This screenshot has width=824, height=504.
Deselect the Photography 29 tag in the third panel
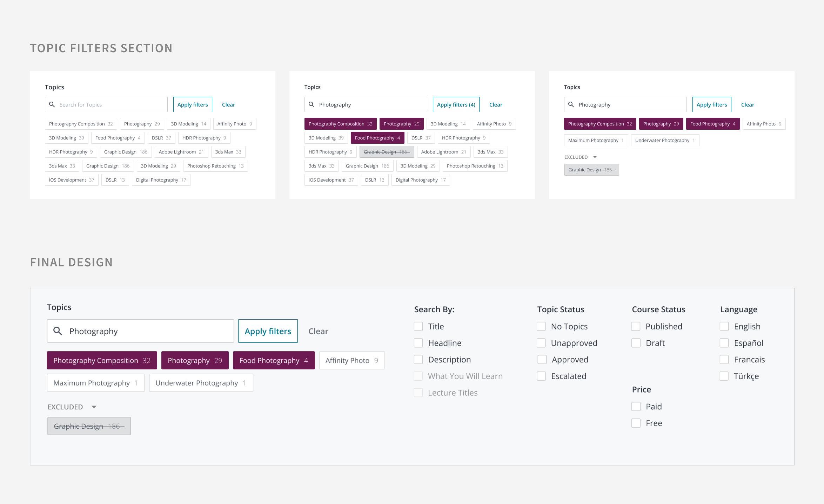(661, 124)
